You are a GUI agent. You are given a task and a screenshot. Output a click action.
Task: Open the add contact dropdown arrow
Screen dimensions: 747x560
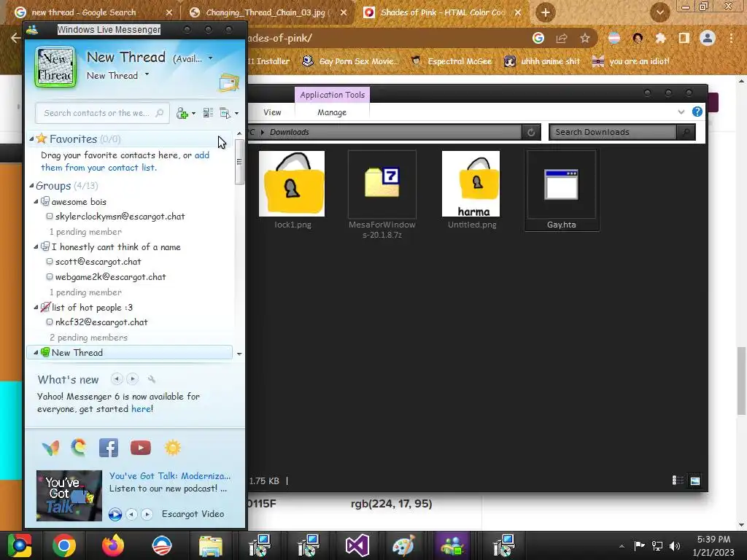(x=193, y=114)
